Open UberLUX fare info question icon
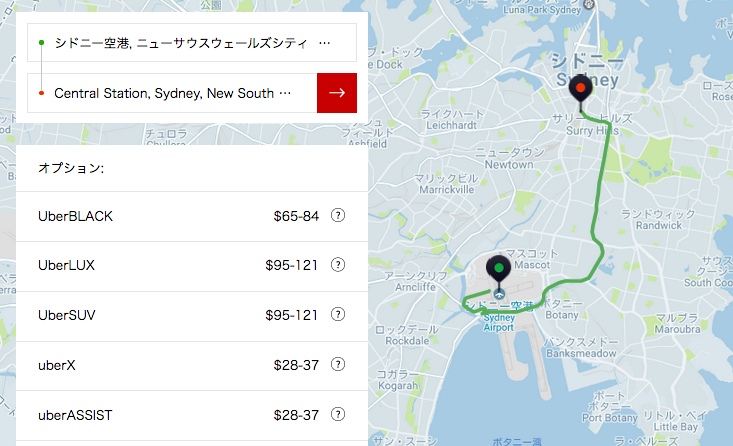This screenshot has width=733, height=446. (x=338, y=265)
